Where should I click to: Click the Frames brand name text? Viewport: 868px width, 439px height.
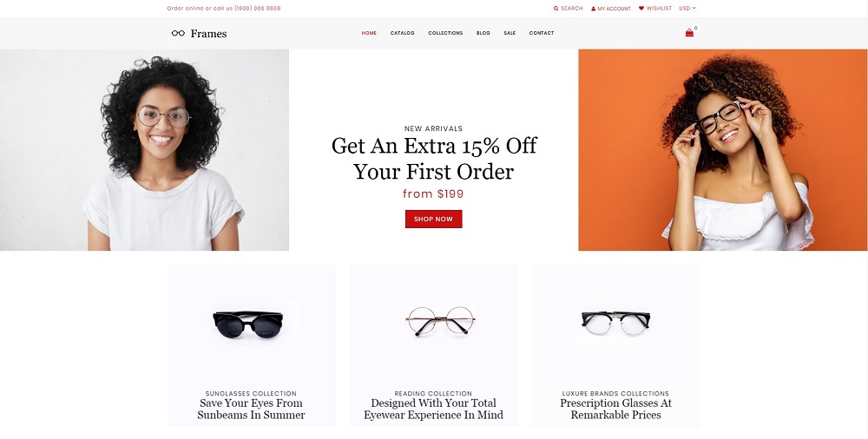(x=208, y=34)
